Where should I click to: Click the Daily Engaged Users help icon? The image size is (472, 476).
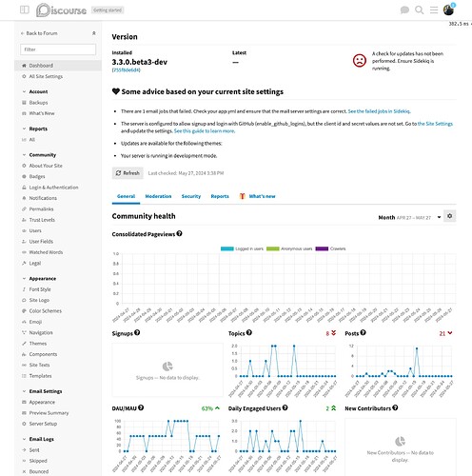click(x=285, y=407)
